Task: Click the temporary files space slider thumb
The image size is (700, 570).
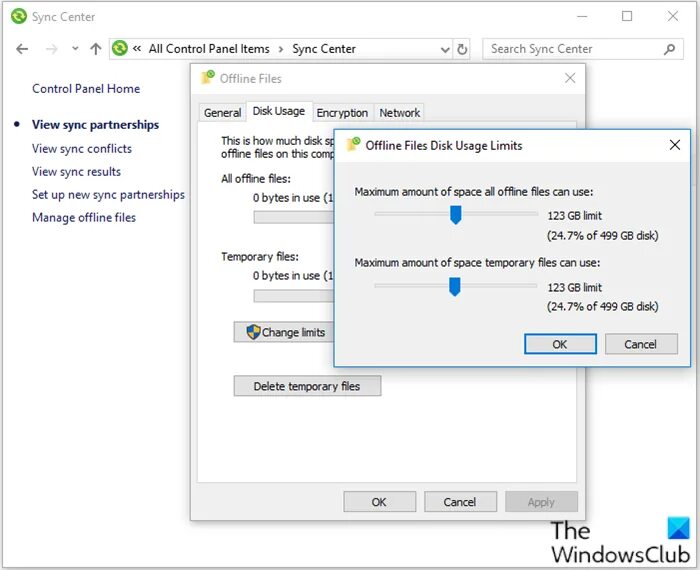Action: click(x=454, y=287)
